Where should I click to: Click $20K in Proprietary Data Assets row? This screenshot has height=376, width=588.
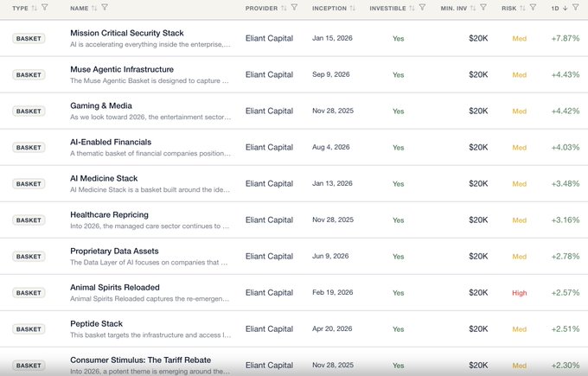tap(478, 257)
